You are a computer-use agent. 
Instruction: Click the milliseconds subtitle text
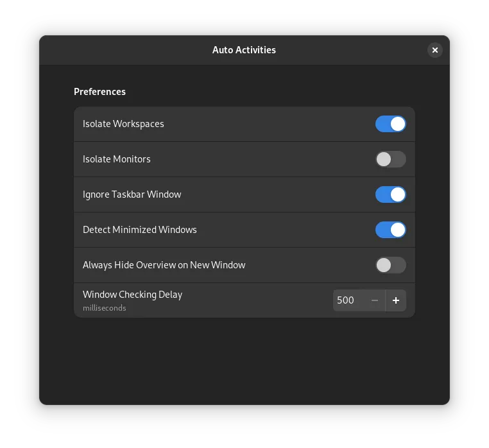[105, 308]
